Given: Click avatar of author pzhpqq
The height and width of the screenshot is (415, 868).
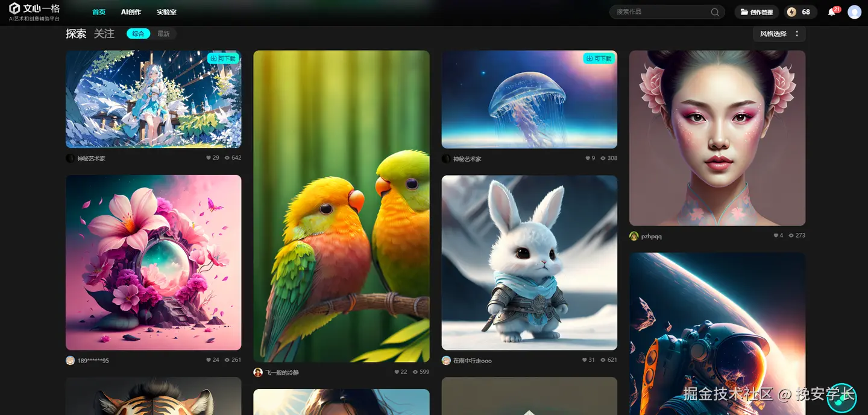Looking at the screenshot, I should click(x=634, y=236).
